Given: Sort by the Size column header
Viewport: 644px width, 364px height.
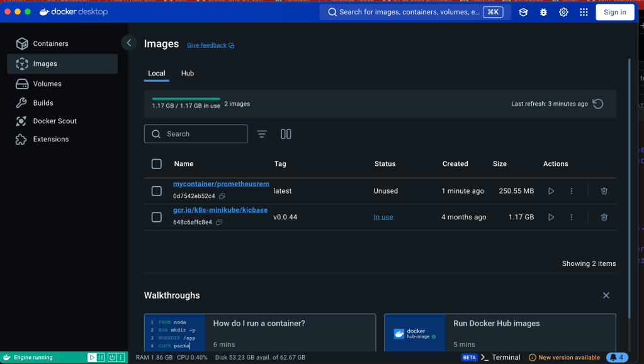Looking at the screenshot, I should 499,163.
